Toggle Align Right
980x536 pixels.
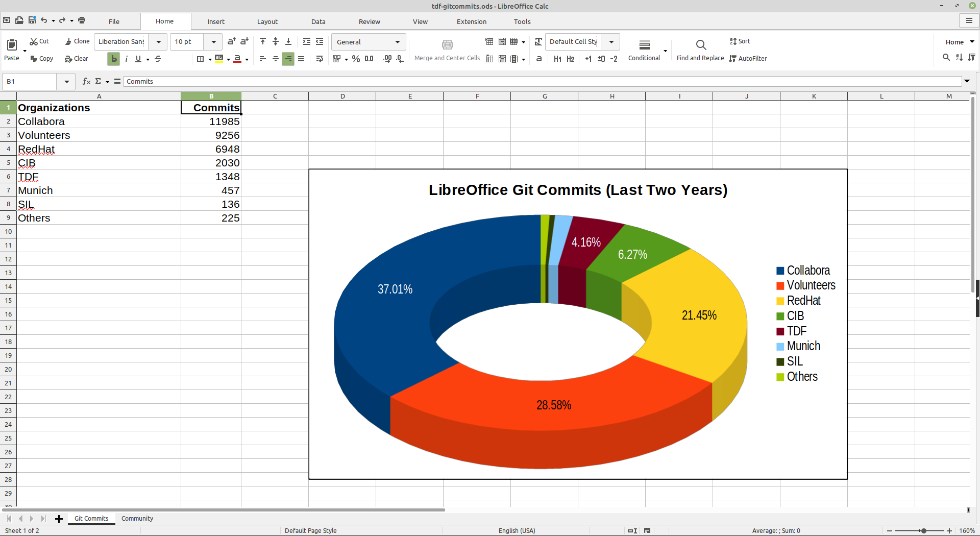point(288,59)
